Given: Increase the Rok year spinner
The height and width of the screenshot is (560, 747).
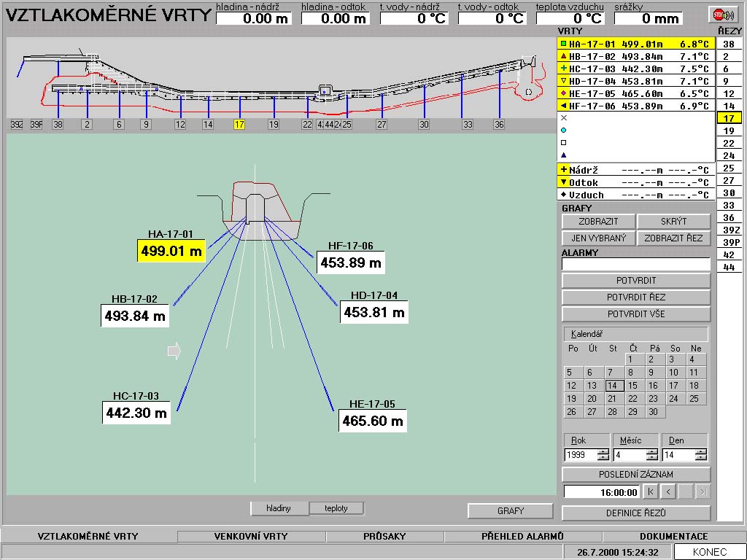Looking at the screenshot, I should 603,451.
